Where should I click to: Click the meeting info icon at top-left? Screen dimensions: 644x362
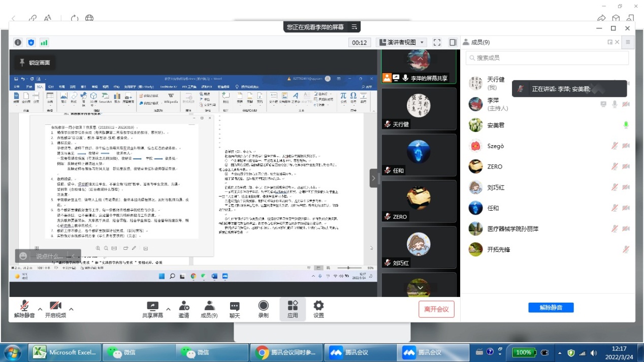tap(18, 43)
